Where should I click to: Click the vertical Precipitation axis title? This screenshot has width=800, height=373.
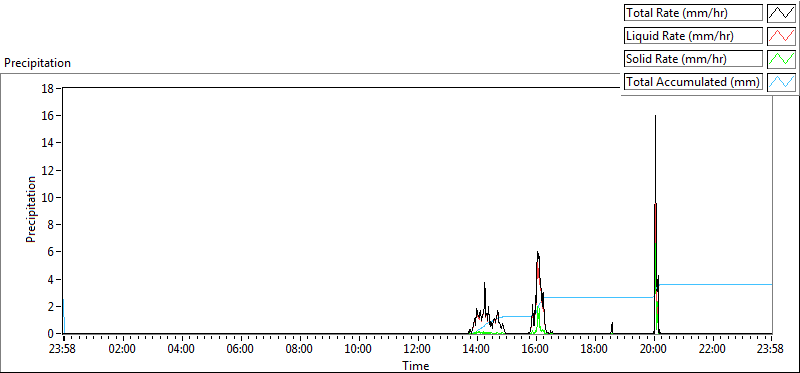pos(31,209)
